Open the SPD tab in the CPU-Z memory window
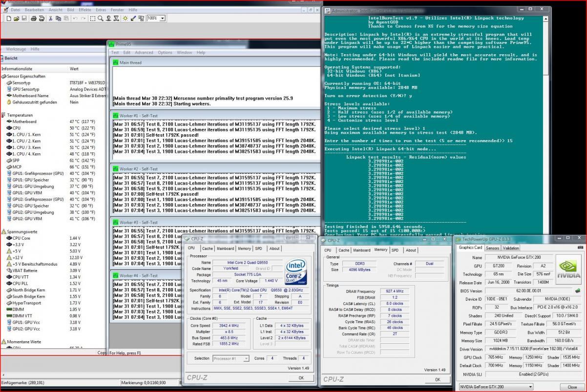Image resolution: width=587 pixels, height=392 pixels. (x=395, y=250)
